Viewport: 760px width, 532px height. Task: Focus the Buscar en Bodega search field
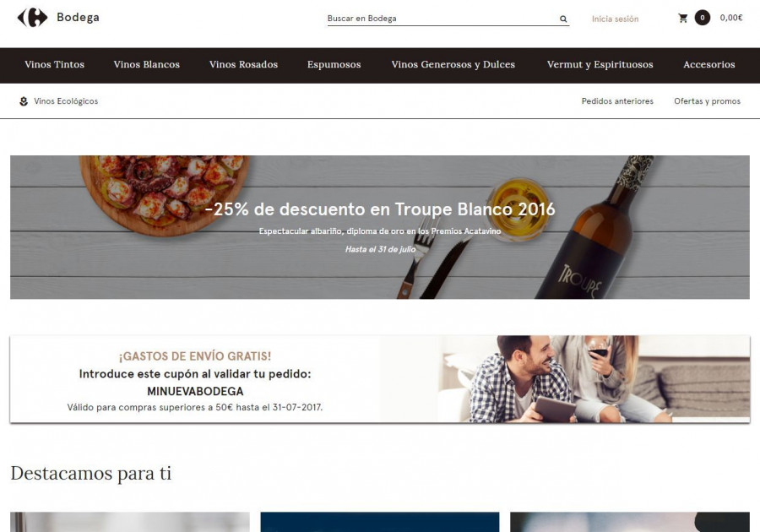pyautogui.click(x=448, y=19)
